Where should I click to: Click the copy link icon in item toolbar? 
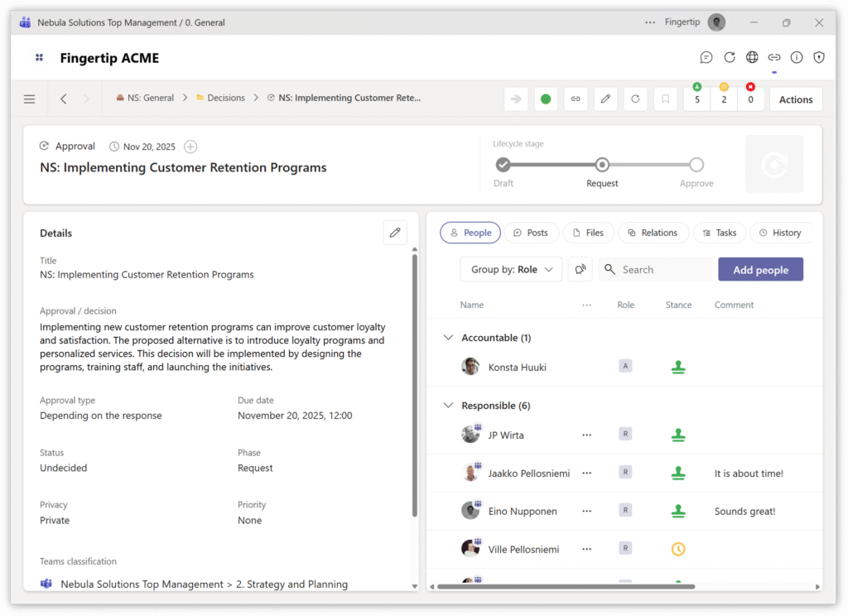click(576, 99)
